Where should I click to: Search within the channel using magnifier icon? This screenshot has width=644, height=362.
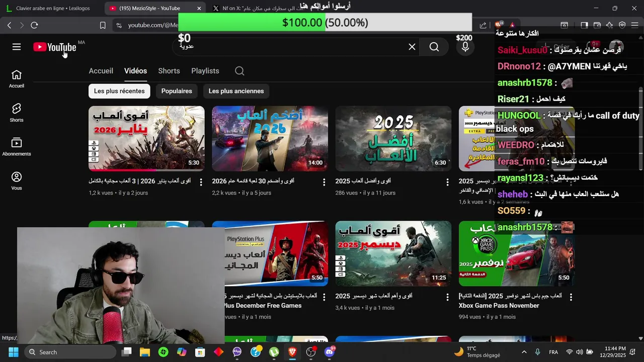click(239, 71)
